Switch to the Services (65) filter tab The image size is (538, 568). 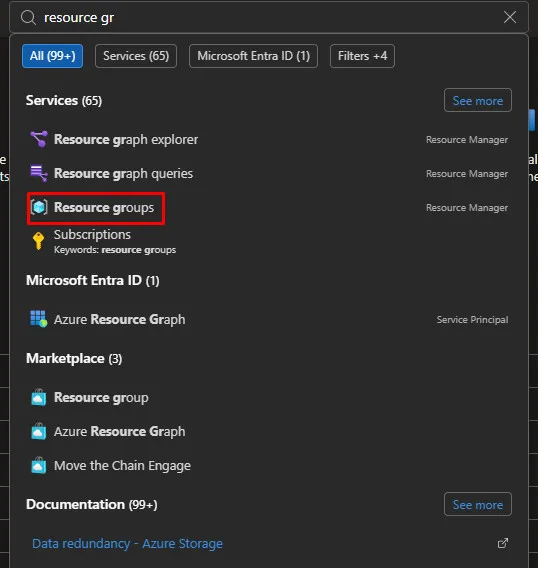click(136, 56)
